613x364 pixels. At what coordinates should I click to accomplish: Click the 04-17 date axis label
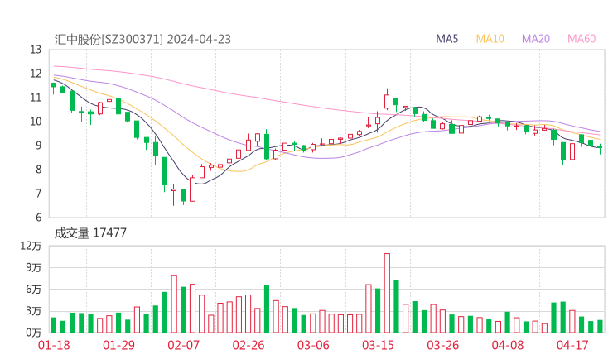pos(572,345)
